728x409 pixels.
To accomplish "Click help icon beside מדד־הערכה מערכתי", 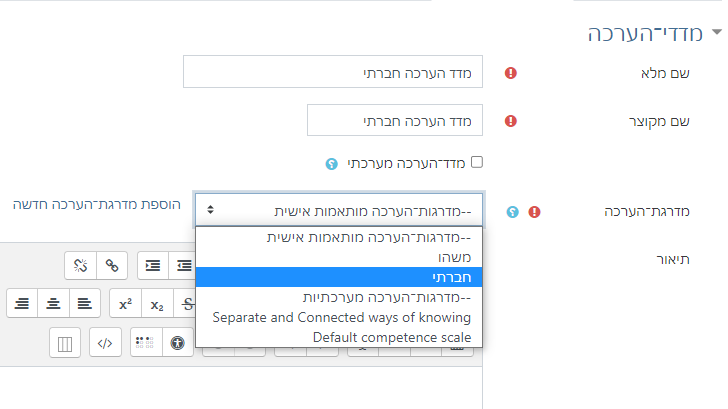I will point(332,162).
